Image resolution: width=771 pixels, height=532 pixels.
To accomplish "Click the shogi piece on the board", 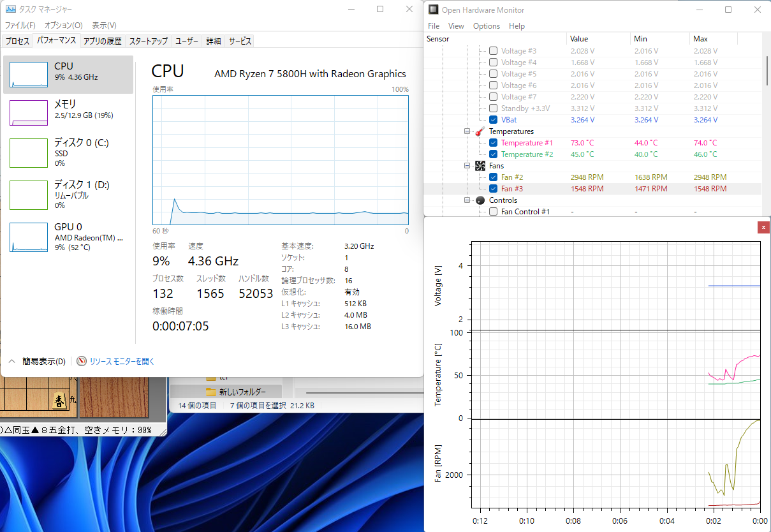I will [60, 400].
